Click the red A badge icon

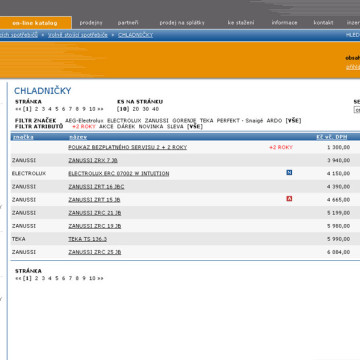coord(289,199)
